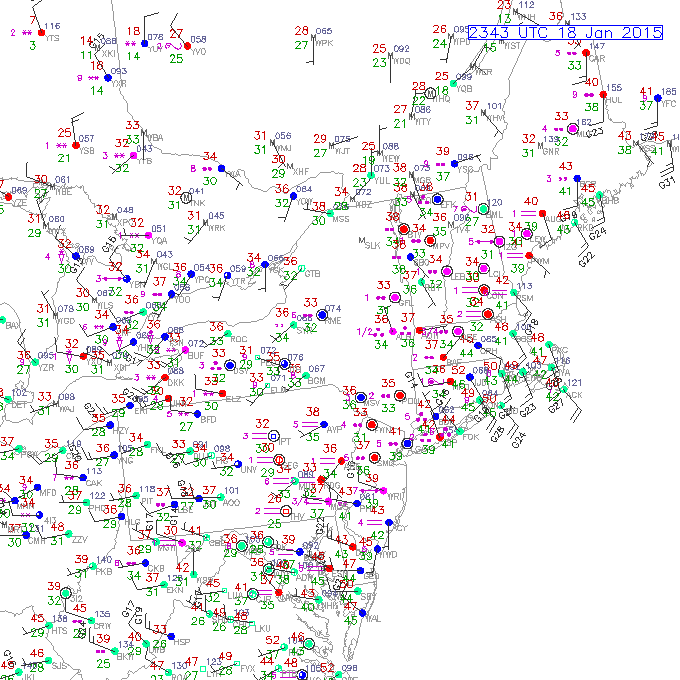This screenshot has height=680, width=680.
Task: Select the ELZ station label
Action: point(233,399)
